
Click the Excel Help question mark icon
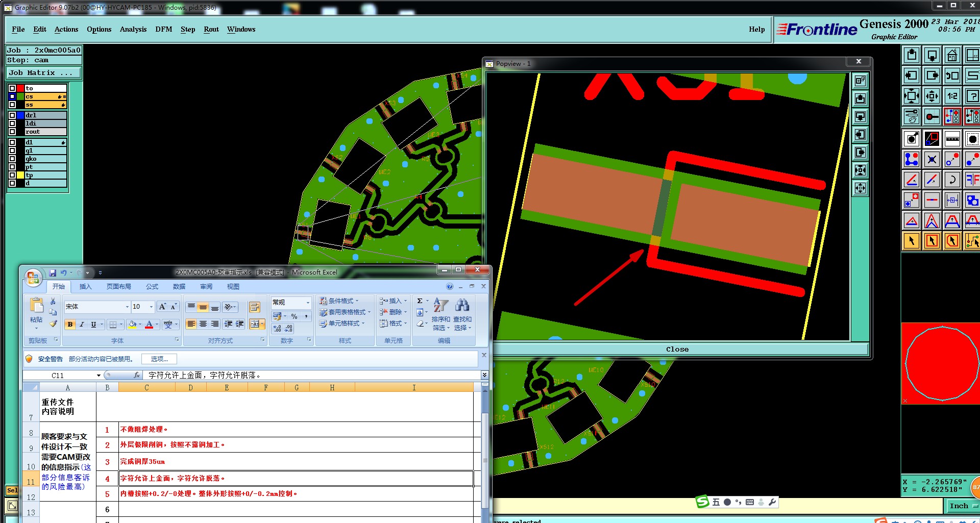tap(450, 286)
